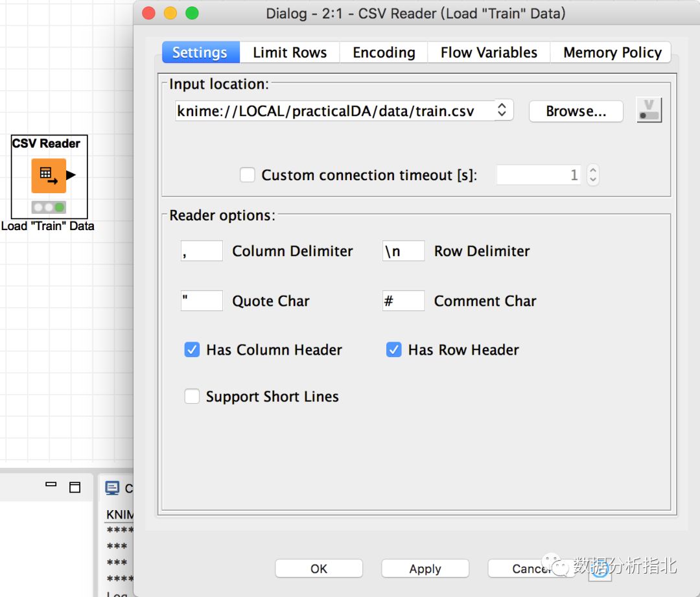Viewport: 700px width, 597px height.
Task: Switch to the Limit Rows tab
Action: 290,53
